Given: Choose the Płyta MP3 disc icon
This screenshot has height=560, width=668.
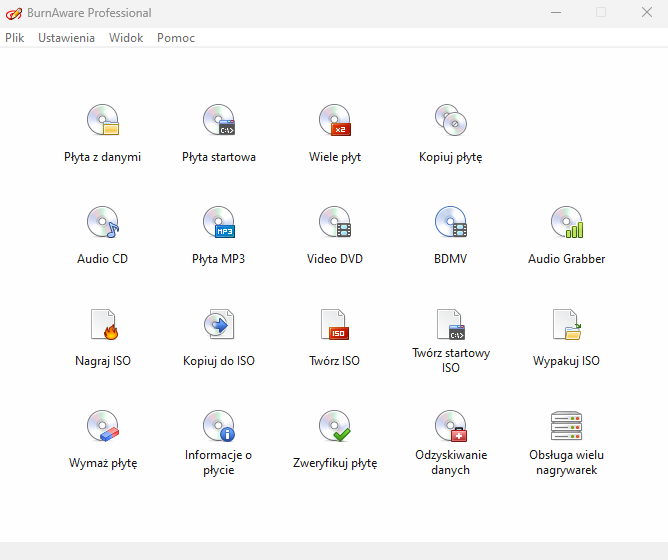Looking at the screenshot, I should tap(219, 222).
